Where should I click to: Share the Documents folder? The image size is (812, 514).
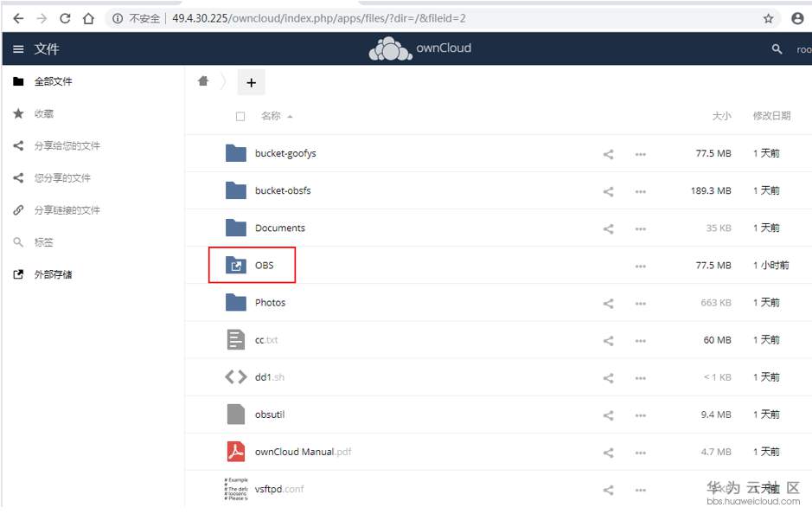[609, 228]
